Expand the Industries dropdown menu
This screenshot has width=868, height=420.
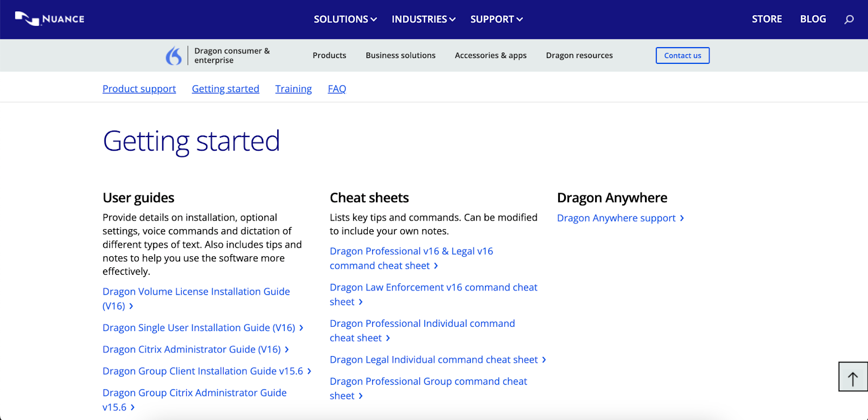424,20
